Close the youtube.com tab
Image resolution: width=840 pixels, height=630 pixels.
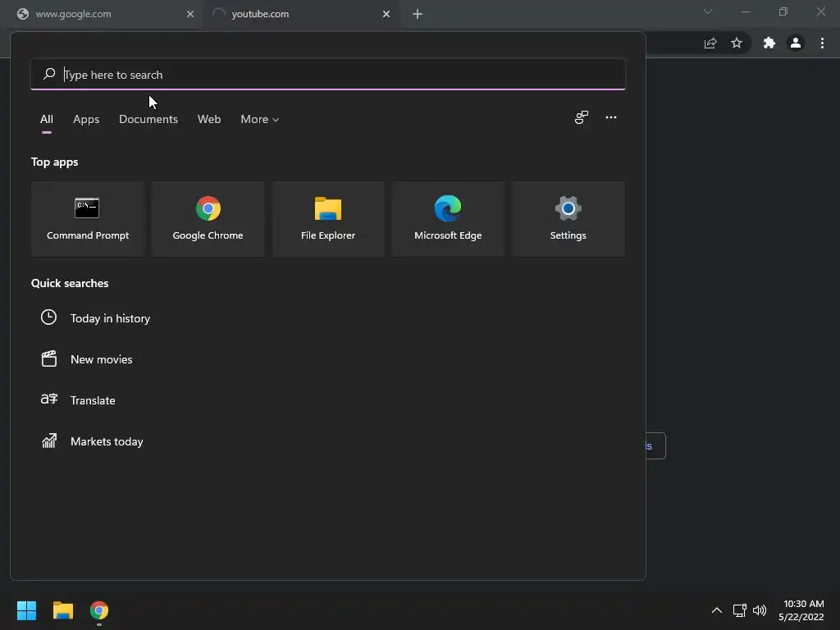386,14
